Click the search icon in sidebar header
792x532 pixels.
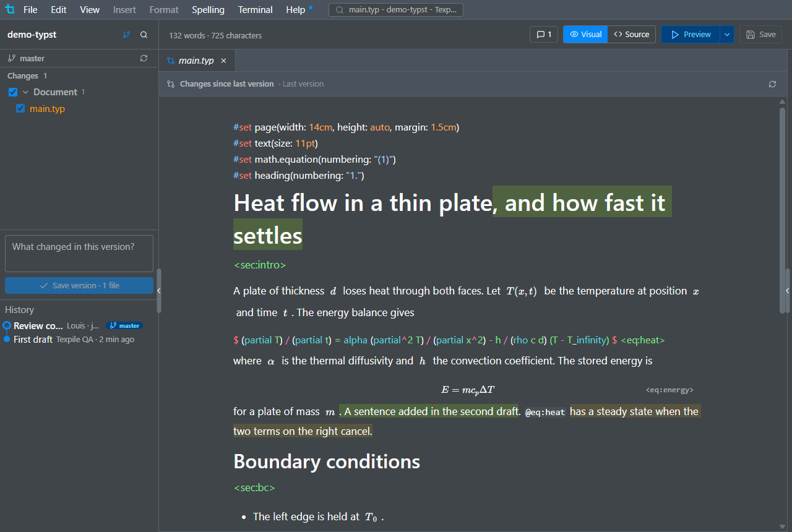tap(144, 35)
